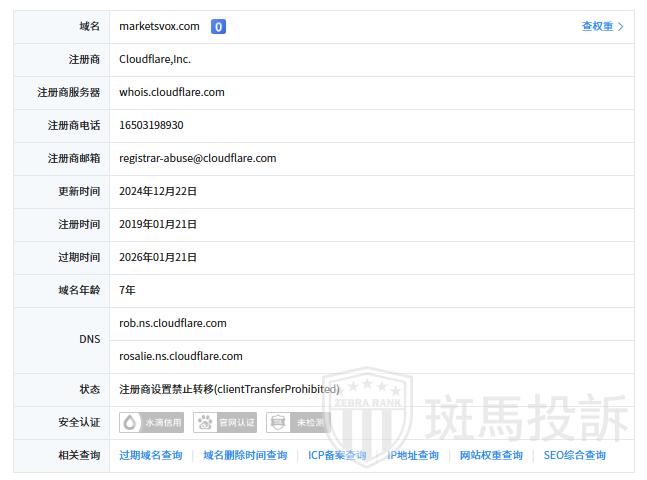
Task: Click the registrar-abuse@cloudflare.com email
Action: click(197, 159)
